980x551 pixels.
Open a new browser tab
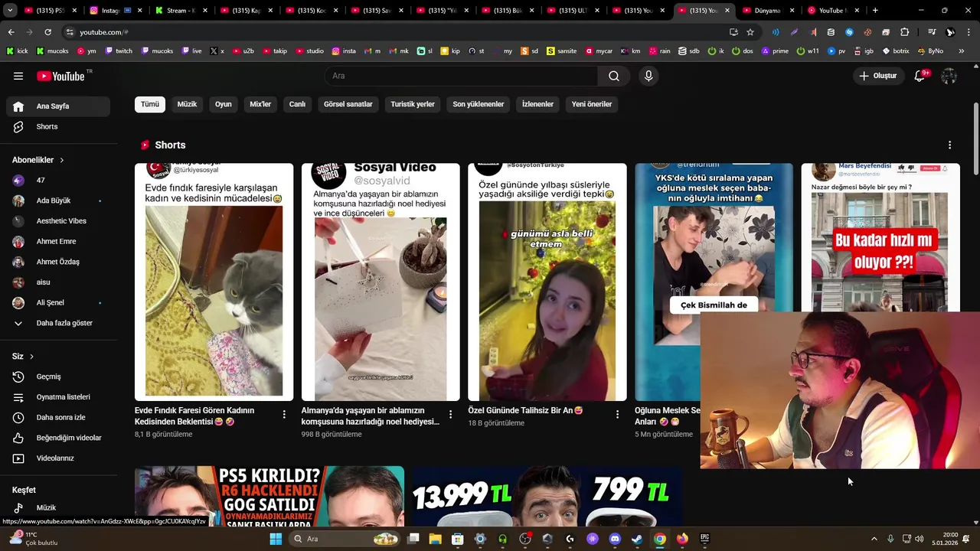[x=875, y=11]
